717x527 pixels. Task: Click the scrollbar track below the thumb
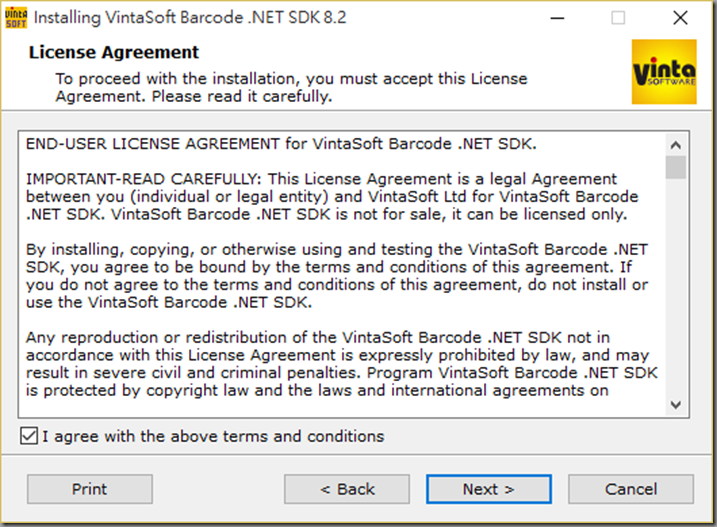point(676,286)
